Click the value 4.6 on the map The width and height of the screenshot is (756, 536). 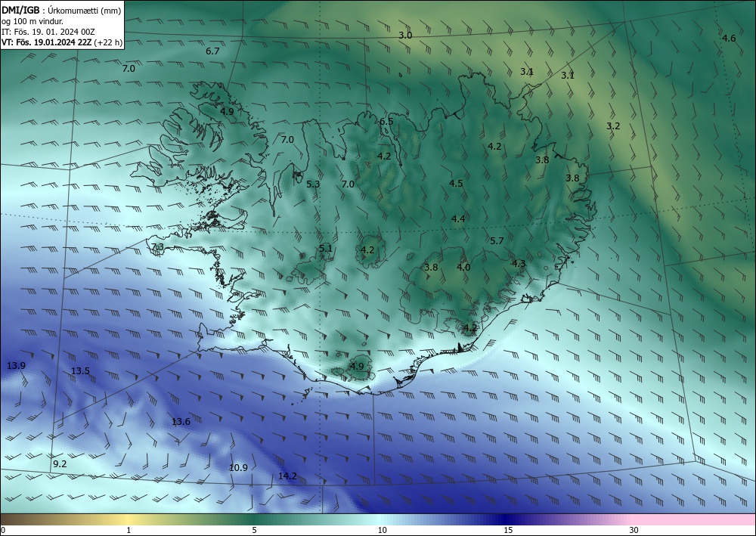point(729,39)
